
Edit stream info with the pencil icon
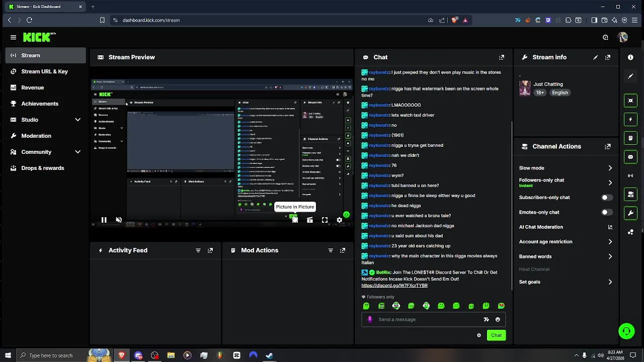pos(596,57)
